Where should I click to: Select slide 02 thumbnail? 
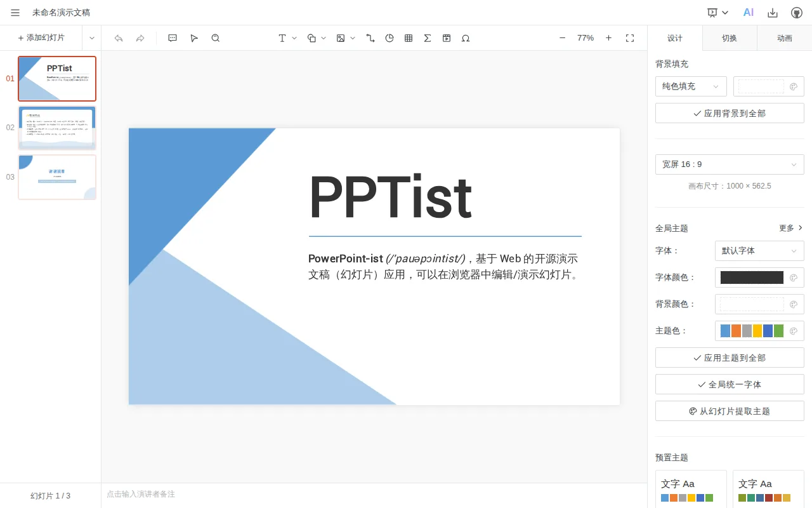(57, 128)
